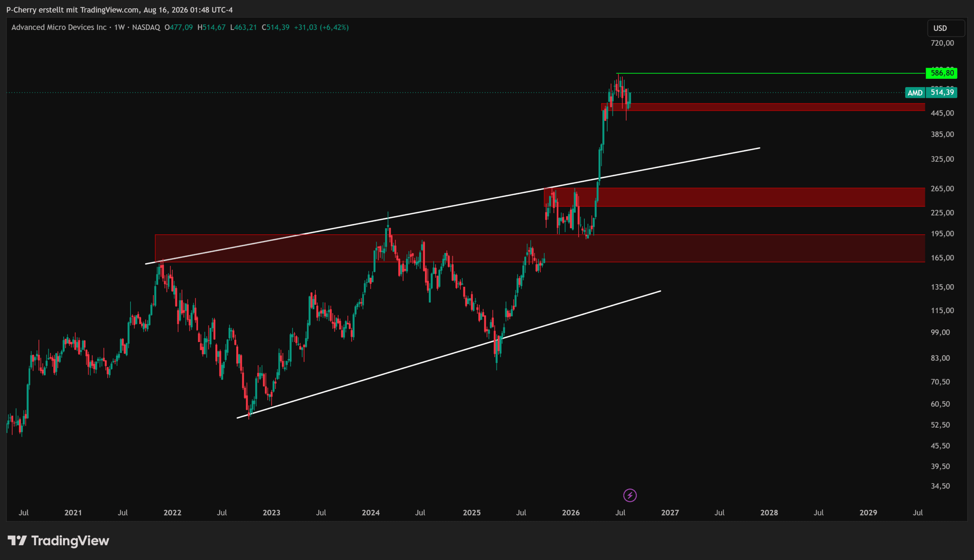The image size is (974, 560).
Task: Select the wide red zone between 165 and 195
Action: [540, 248]
